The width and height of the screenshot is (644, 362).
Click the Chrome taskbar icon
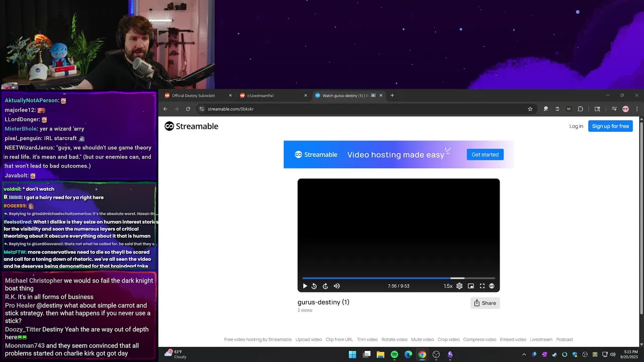click(422, 354)
